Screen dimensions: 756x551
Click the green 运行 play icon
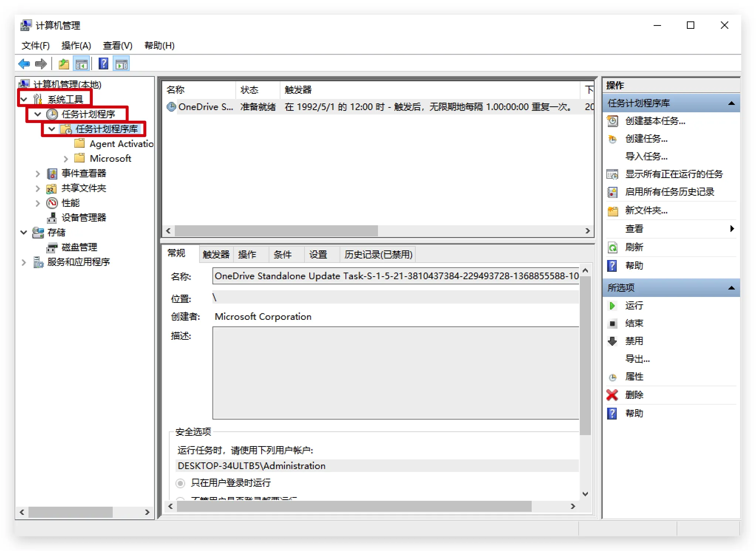(x=612, y=305)
